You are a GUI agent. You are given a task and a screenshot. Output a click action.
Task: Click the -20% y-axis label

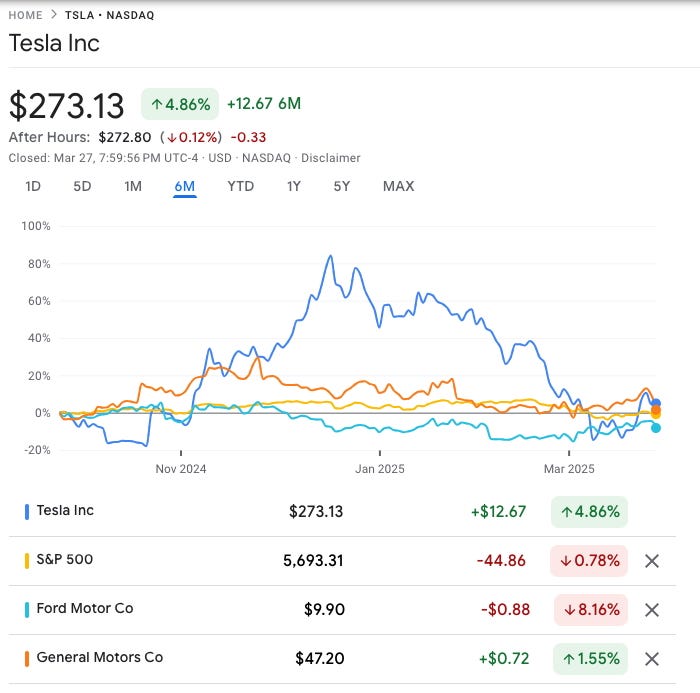click(x=37, y=450)
